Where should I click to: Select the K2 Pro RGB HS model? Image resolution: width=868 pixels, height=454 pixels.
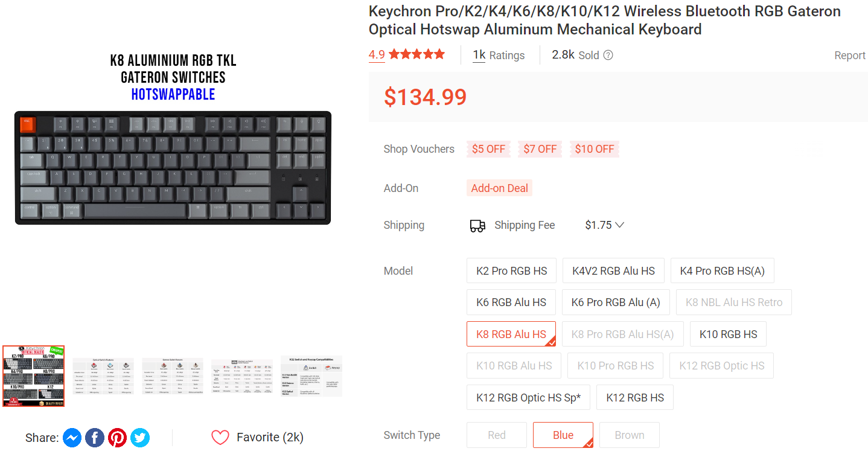pos(511,270)
